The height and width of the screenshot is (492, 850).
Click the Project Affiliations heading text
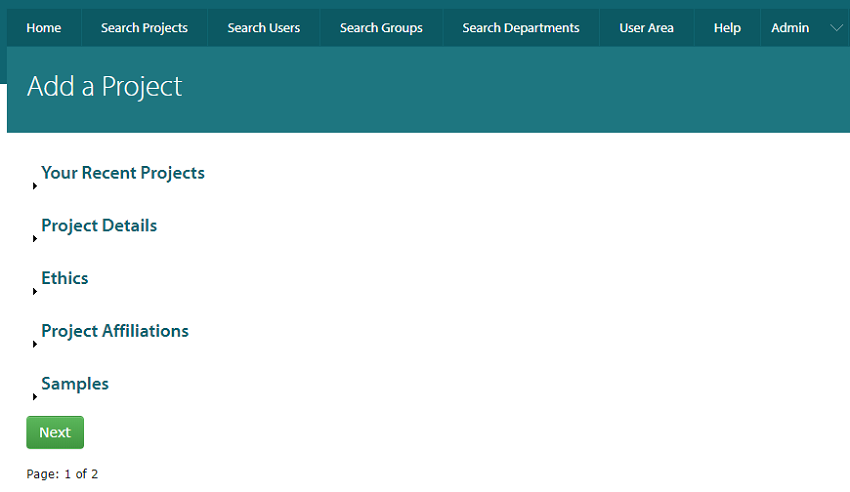(115, 331)
